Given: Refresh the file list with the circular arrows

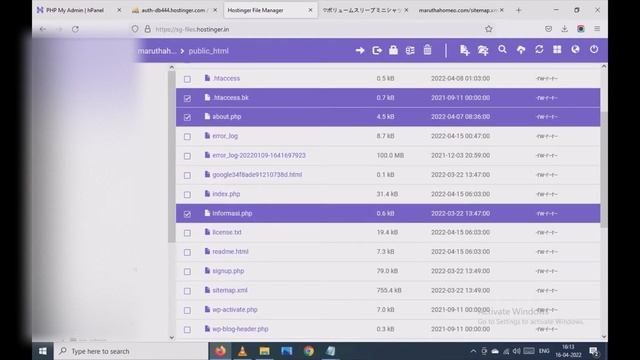Looking at the screenshot, I should [539, 50].
